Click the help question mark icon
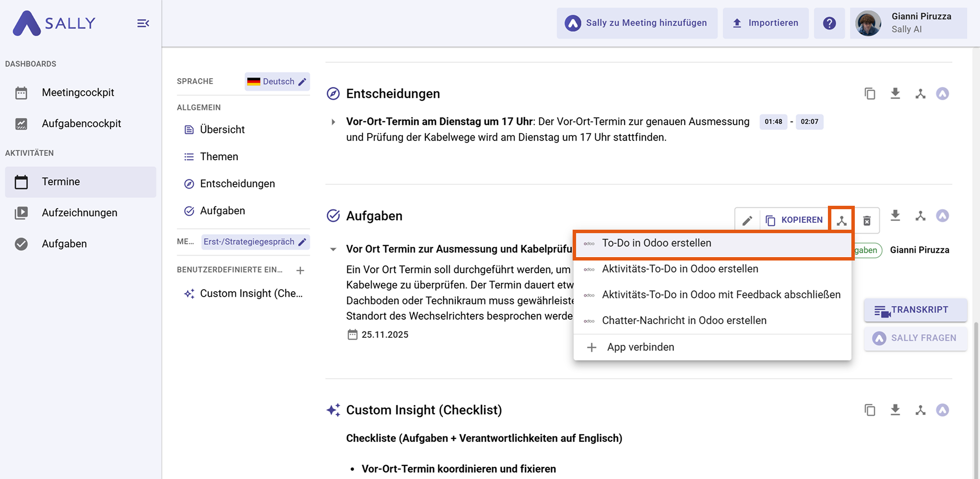Viewport: 980px width, 479px height. [x=829, y=23]
